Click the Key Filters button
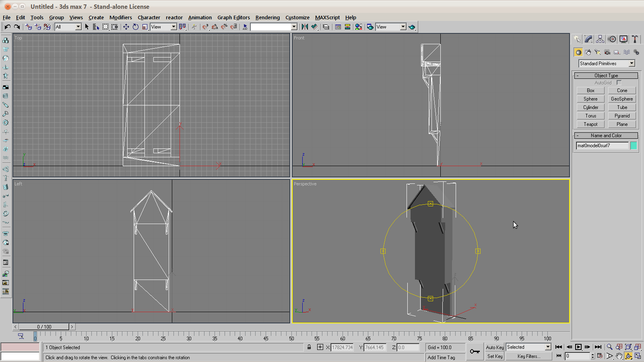Screen dimensions: 644x362 point(528,356)
